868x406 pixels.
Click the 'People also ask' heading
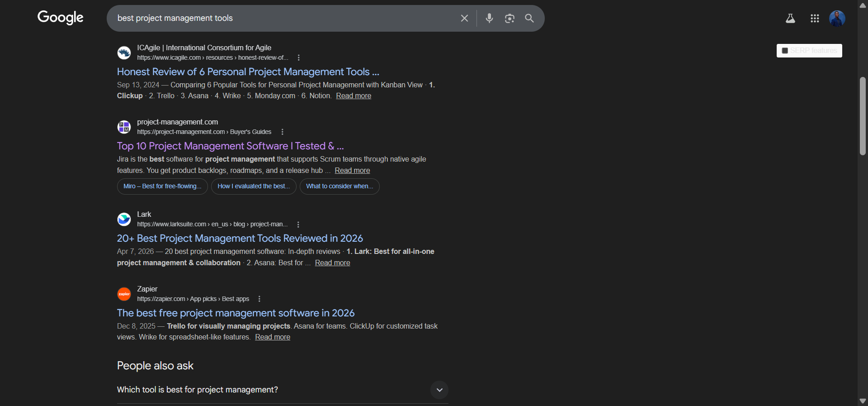(x=155, y=366)
